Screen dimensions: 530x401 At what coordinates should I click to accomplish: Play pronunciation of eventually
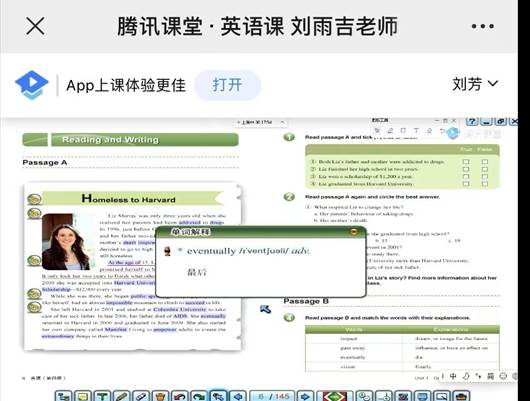pyautogui.click(x=167, y=251)
